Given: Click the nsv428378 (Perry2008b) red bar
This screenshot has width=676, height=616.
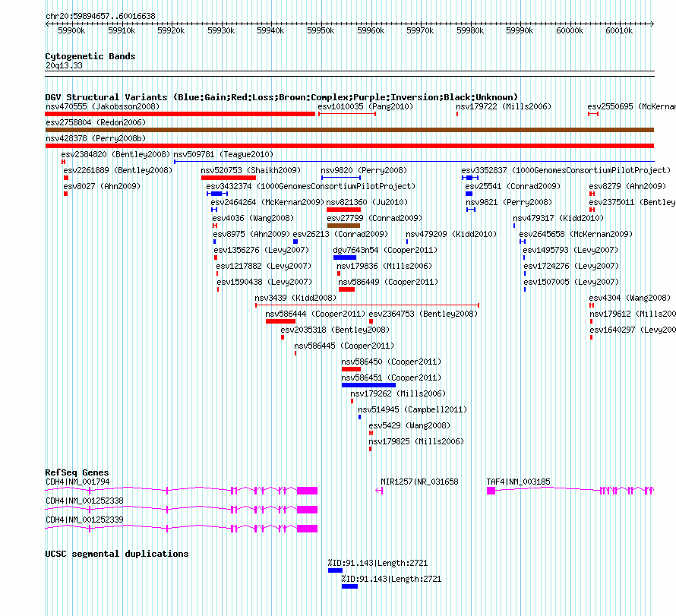Looking at the screenshot, I should pos(349,146).
